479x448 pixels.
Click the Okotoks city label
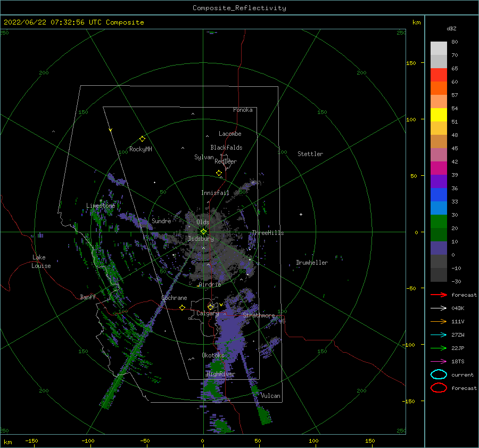[x=213, y=355]
